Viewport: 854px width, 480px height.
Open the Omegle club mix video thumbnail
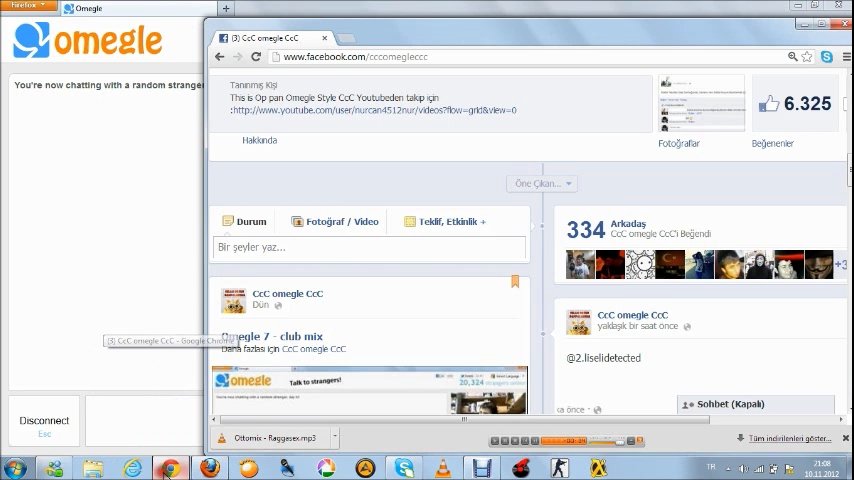tap(370, 390)
